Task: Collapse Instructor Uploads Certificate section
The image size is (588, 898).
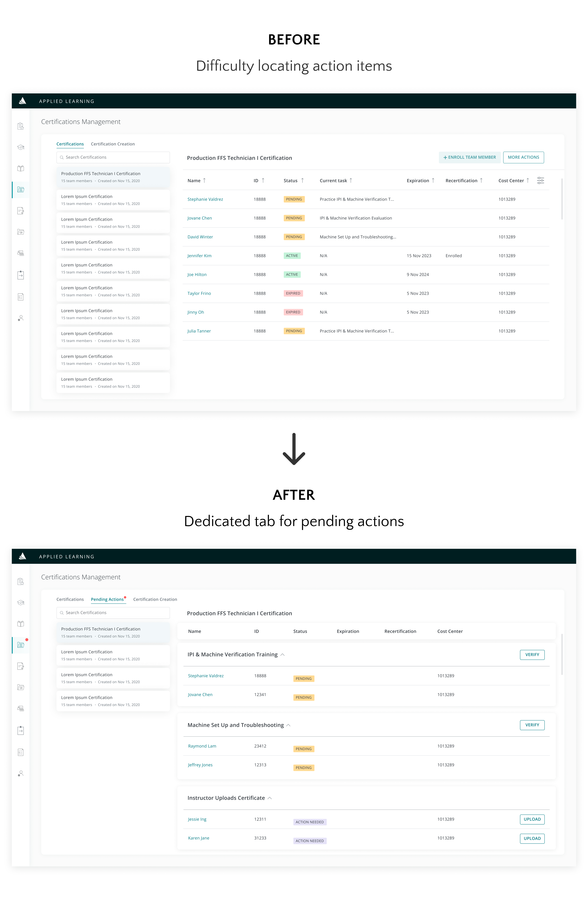Action: point(270,798)
